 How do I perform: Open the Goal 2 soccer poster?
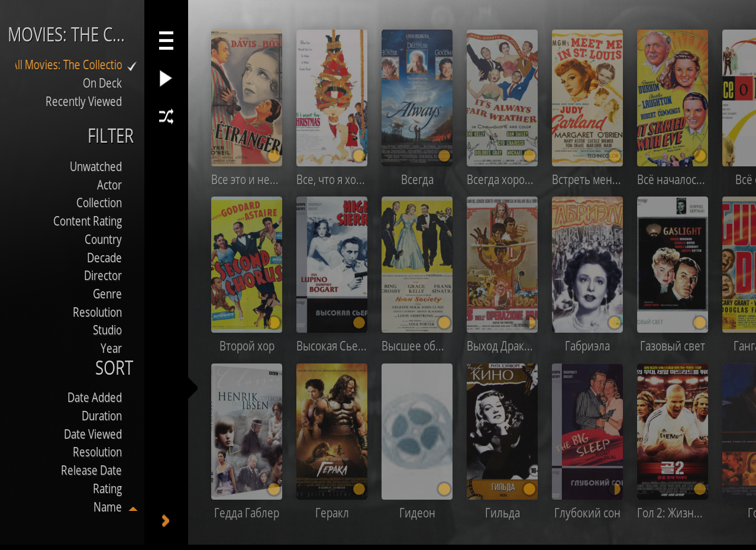(x=673, y=432)
